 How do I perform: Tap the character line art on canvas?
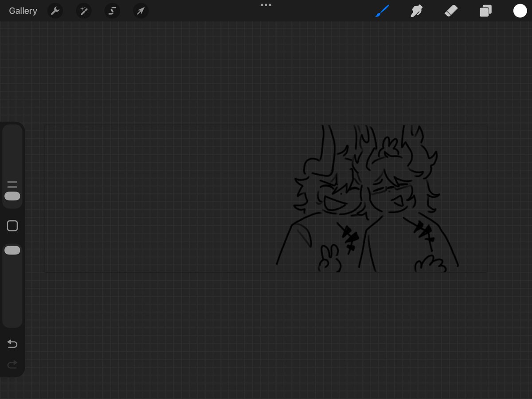pos(367,199)
